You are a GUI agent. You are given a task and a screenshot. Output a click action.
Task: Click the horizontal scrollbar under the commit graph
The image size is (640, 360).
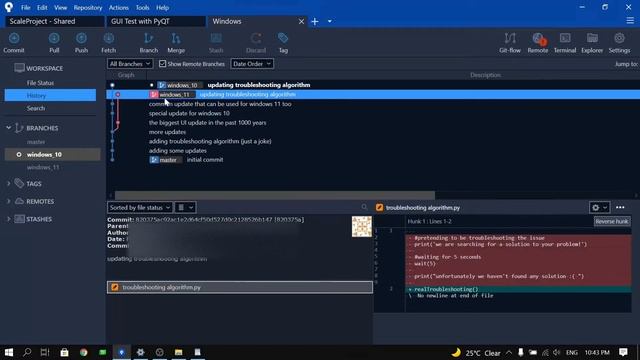point(275,195)
